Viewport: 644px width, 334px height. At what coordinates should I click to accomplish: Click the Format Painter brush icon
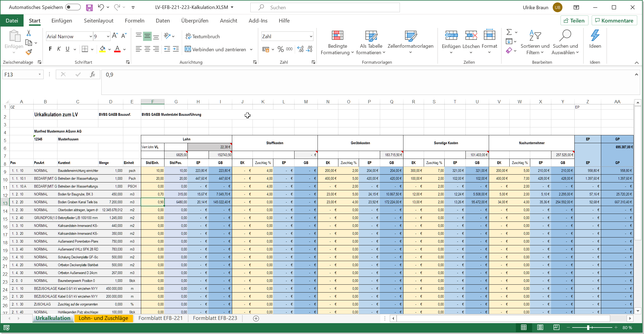(29, 52)
